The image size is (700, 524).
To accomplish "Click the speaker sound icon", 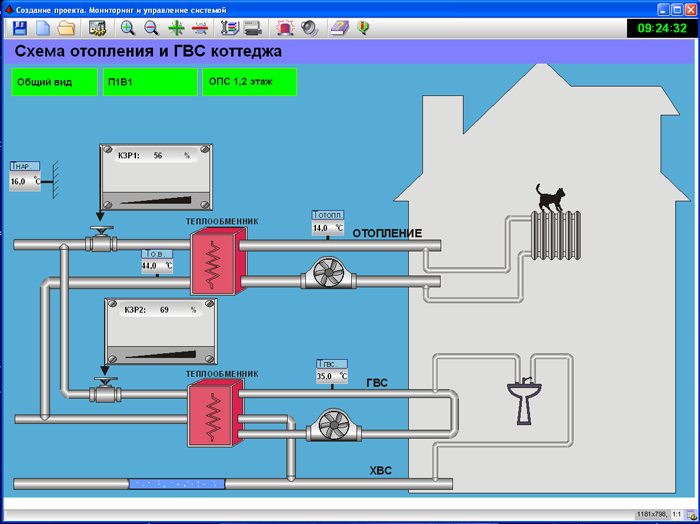I will [x=309, y=28].
